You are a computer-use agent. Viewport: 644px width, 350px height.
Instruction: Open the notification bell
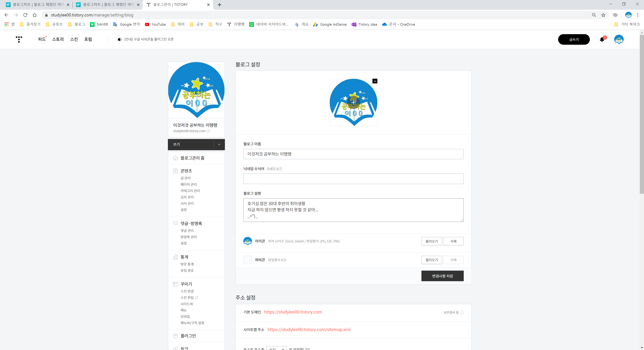point(602,40)
